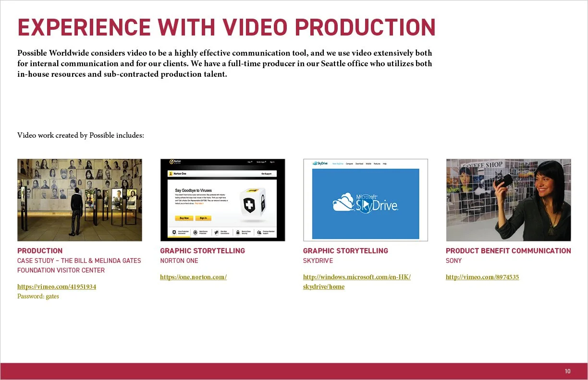Click the Sony woman with camera thumbnail

coord(508,200)
